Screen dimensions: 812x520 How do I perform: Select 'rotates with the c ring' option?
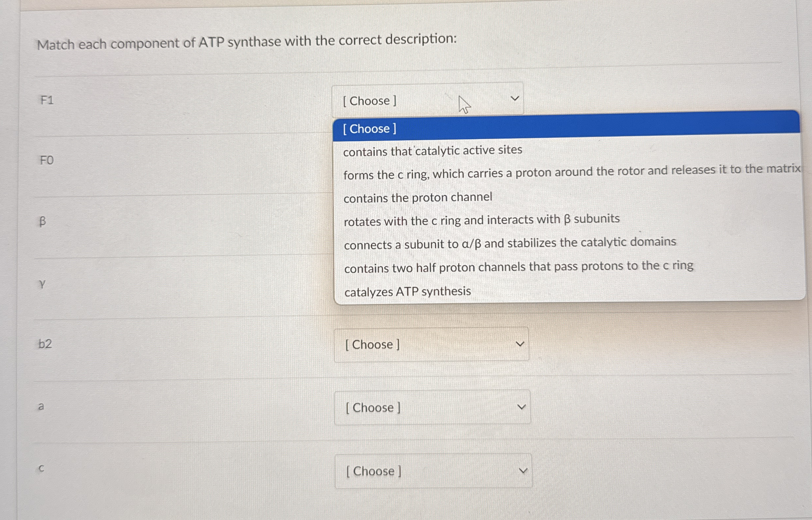(x=481, y=220)
